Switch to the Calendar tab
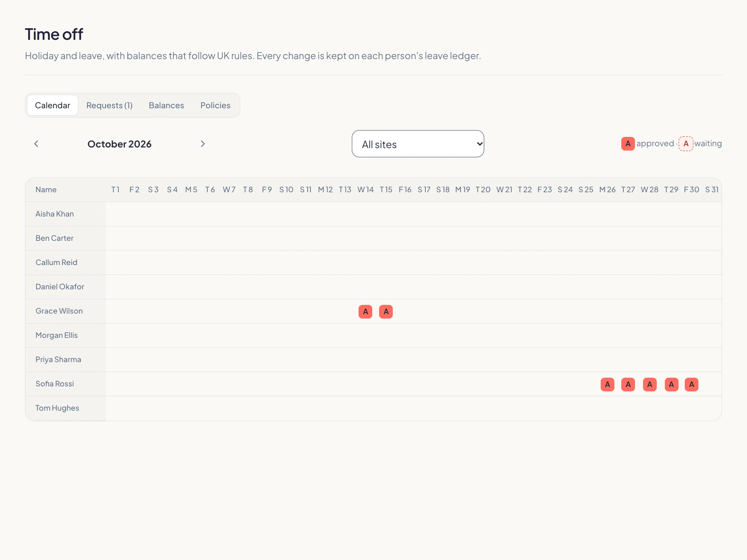 tap(52, 105)
